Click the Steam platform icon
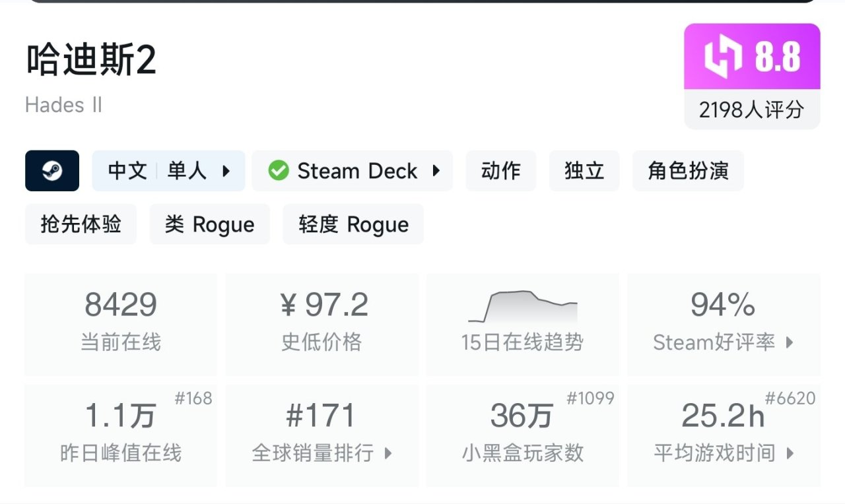Viewport: 845px width, 504px height. click(x=52, y=171)
